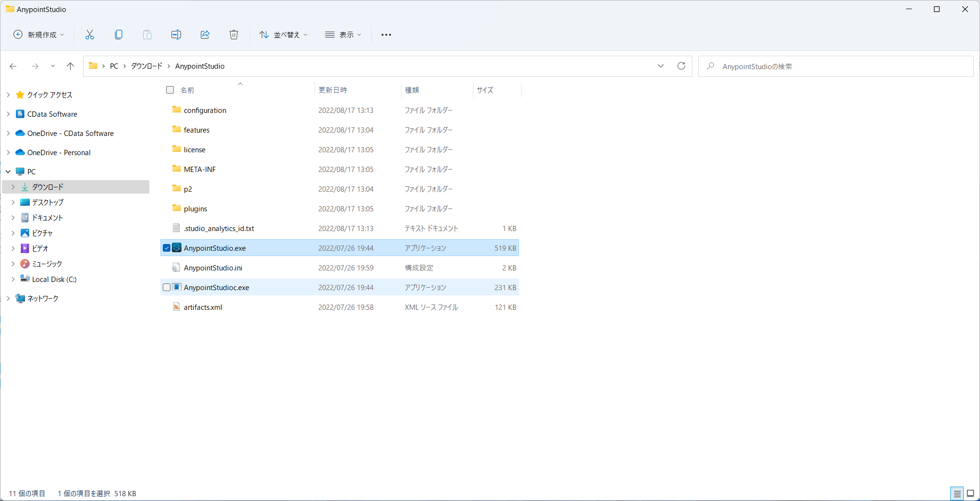Click the XML ソース ファイル type cell
The image size is (980, 501).
431,307
